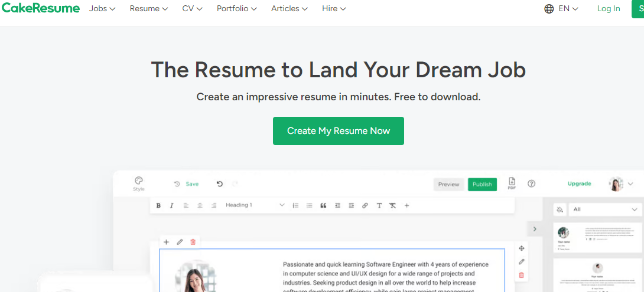This screenshot has width=644, height=292.
Task: Click the undo arrow icon
Action: pyautogui.click(x=220, y=184)
